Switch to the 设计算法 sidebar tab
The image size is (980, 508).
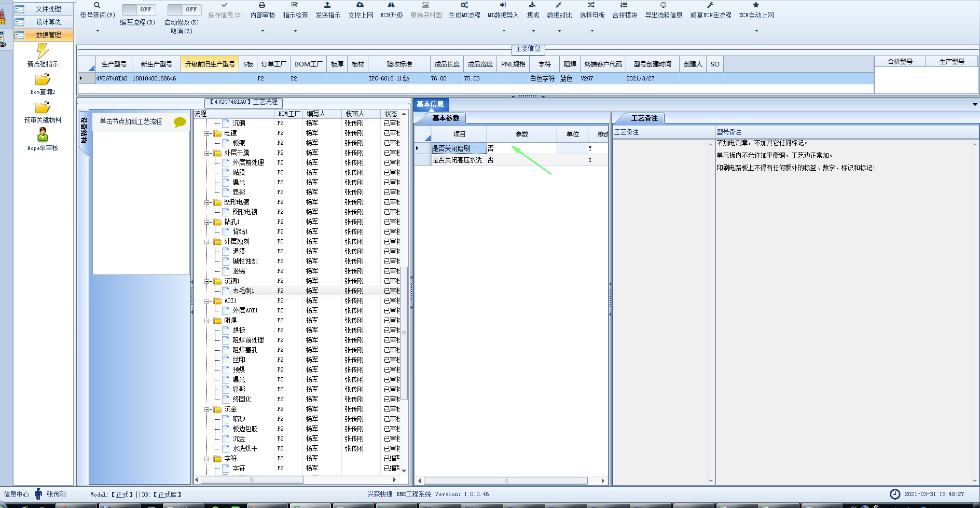coord(44,22)
